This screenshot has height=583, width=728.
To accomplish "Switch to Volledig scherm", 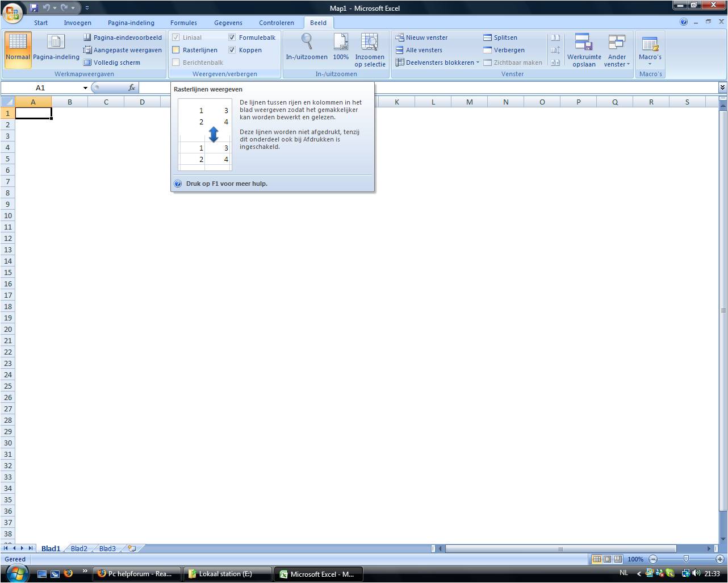I will (112, 63).
